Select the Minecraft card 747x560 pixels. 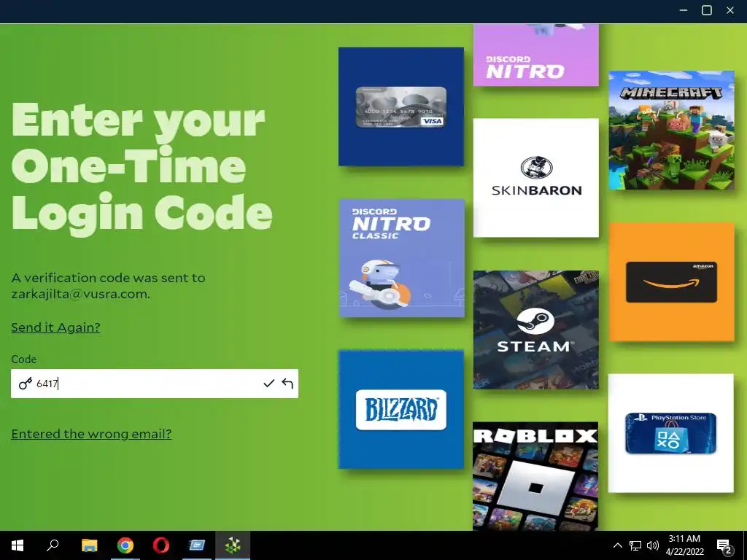(x=672, y=130)
